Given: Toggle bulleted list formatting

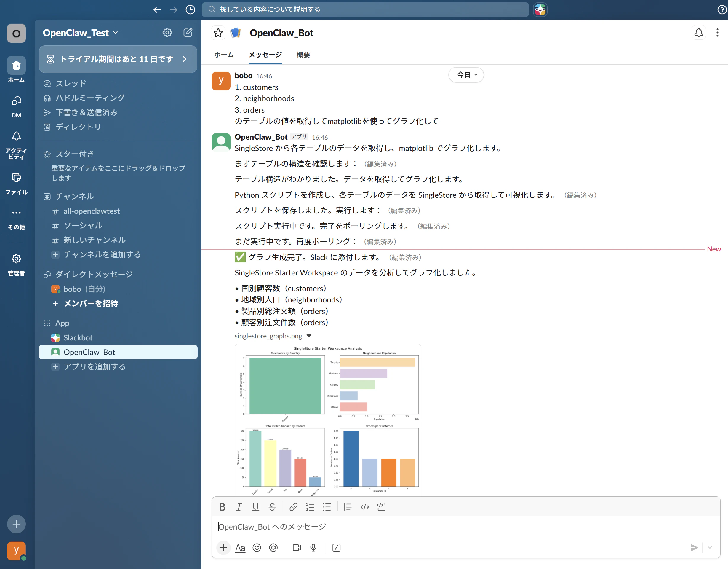Looking at the screenshot, I should pyautogui.click(x=327, y=507).
